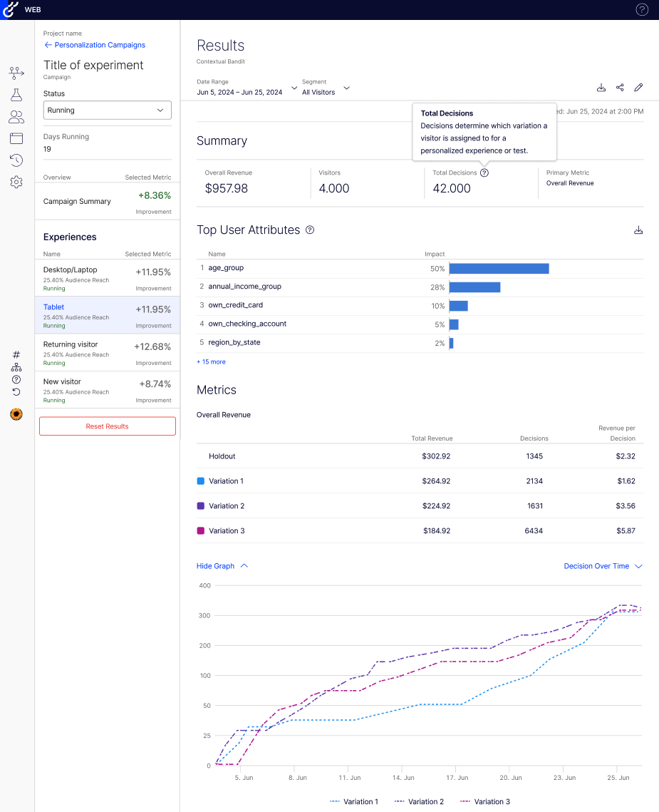The image size is (659, 812).
Task: Select the Audiences people icon
Action: 16,116
